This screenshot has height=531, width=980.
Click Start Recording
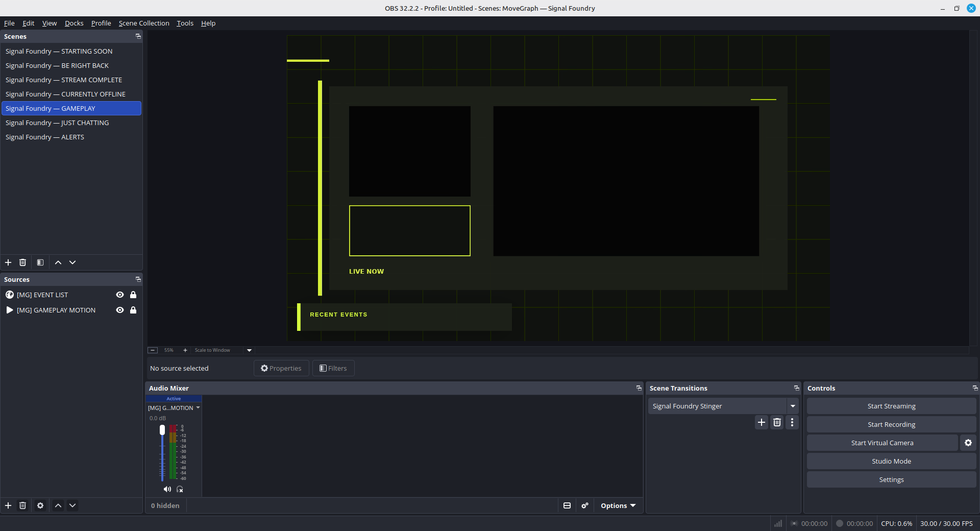pyautogui.click(x=891, y=424)
